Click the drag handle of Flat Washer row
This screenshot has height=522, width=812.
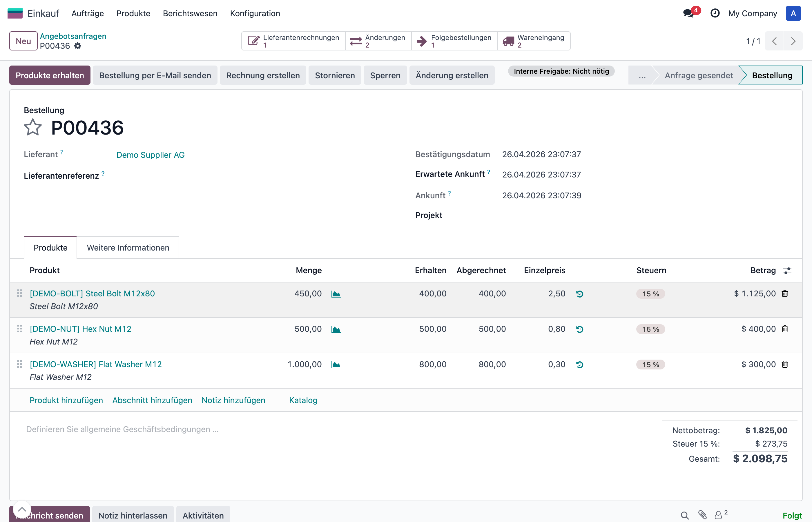[19, 364]
